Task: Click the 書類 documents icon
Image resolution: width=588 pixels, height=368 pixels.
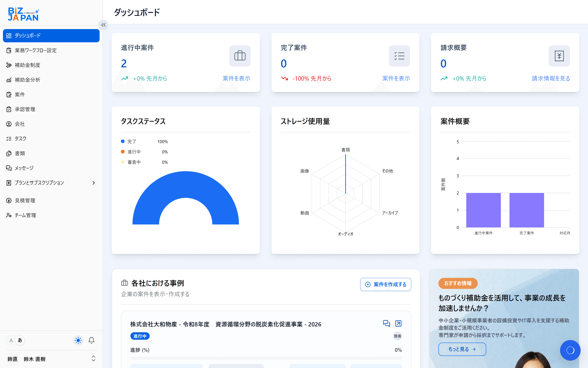Action: pyautogui.click(x=9, y=153)
